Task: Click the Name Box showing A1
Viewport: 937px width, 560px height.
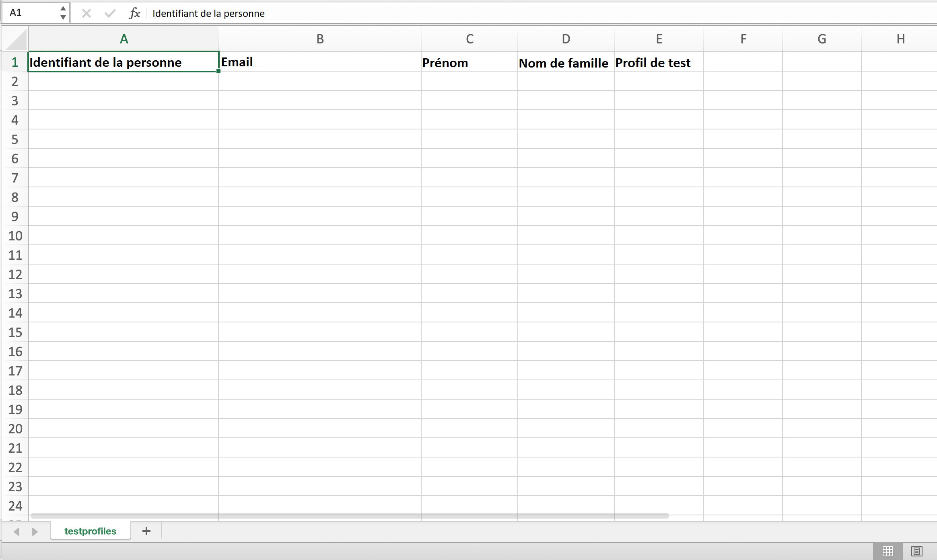Action: 28,13
